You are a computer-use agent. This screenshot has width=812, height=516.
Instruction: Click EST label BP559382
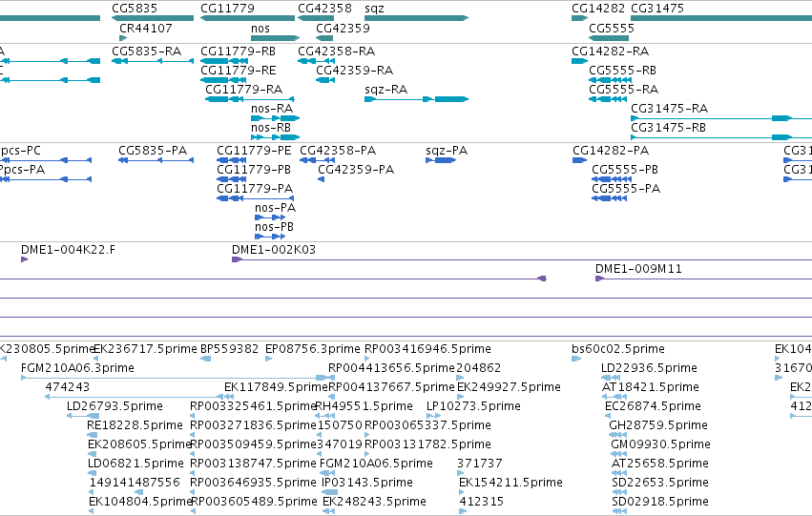coord(229,349)
